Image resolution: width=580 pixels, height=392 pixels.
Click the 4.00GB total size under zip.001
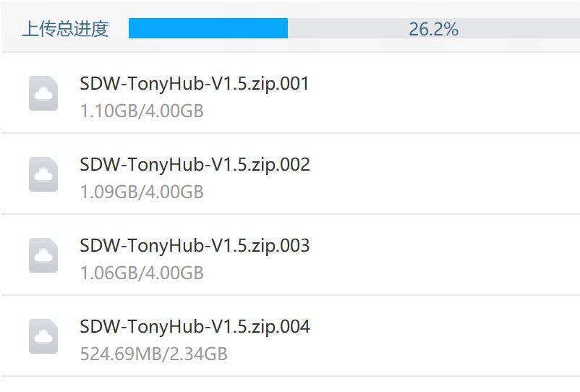174,111
